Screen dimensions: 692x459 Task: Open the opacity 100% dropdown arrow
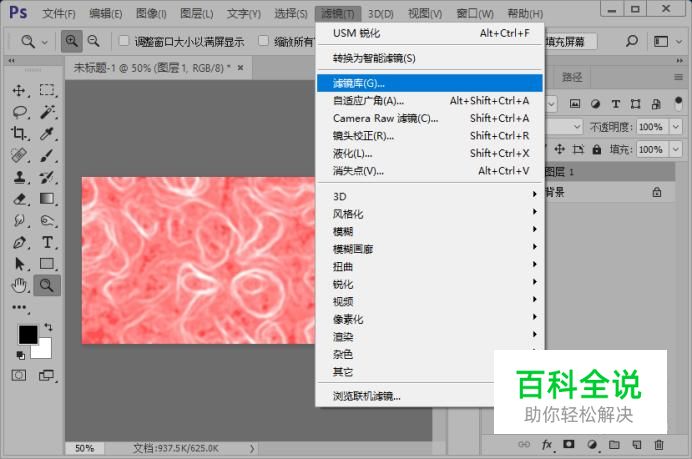click(x=676, y=127)
